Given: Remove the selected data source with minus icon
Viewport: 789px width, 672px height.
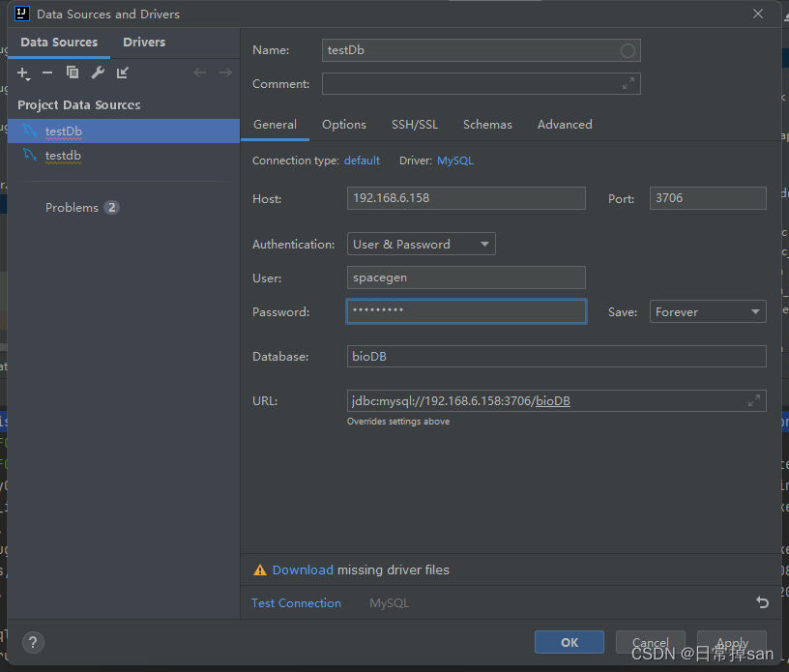Looking at the screenshot, I should [47, 73].
